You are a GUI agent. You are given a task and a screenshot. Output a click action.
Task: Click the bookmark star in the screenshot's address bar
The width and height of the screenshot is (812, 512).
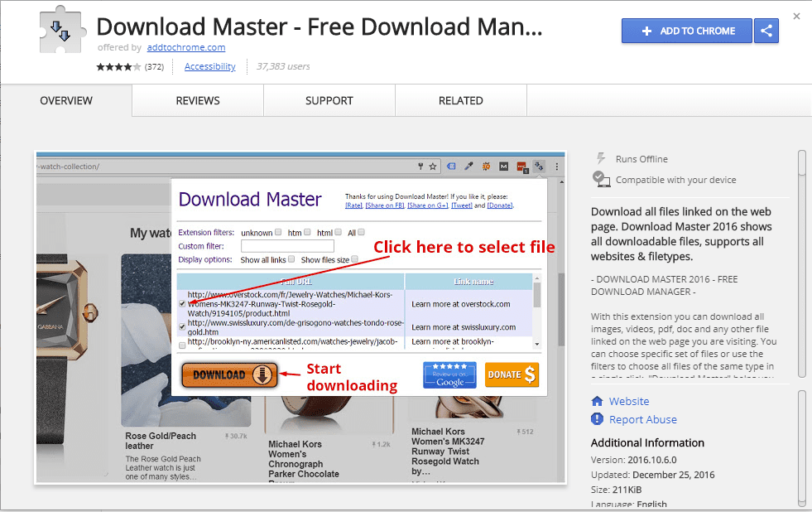click(x=433, y=167)
